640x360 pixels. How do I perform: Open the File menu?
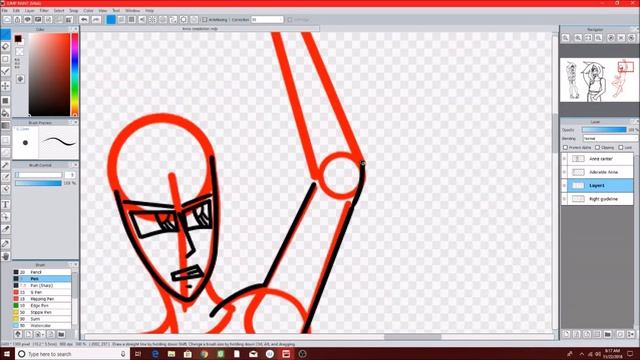(x=4, y=11)
